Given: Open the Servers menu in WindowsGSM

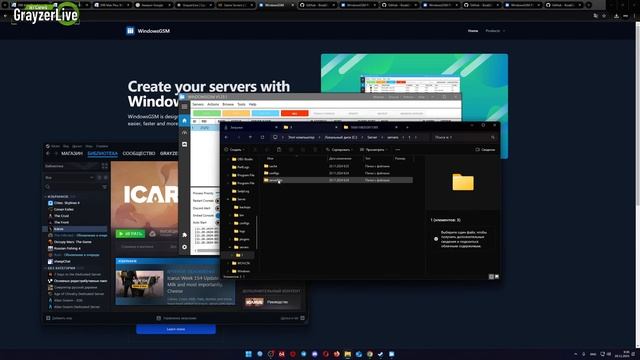Looking at the screenshot, I should [x=198, y=104].
